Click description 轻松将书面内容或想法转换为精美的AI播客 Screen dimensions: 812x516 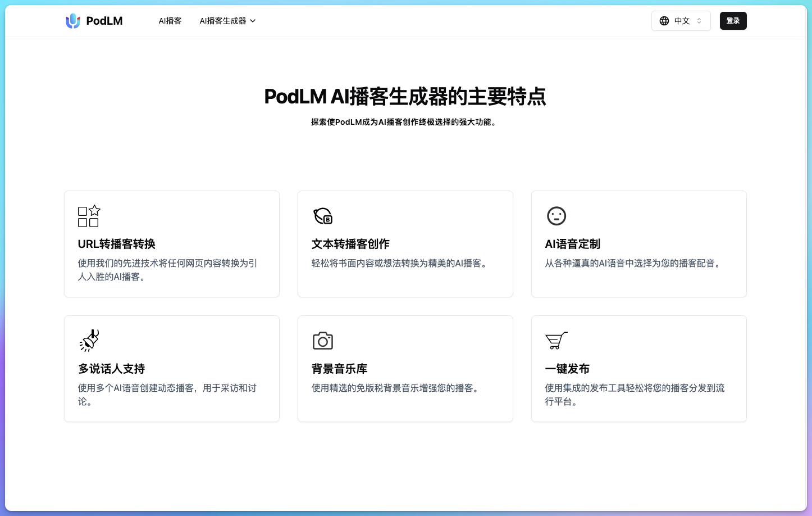[x=401, y=263]
